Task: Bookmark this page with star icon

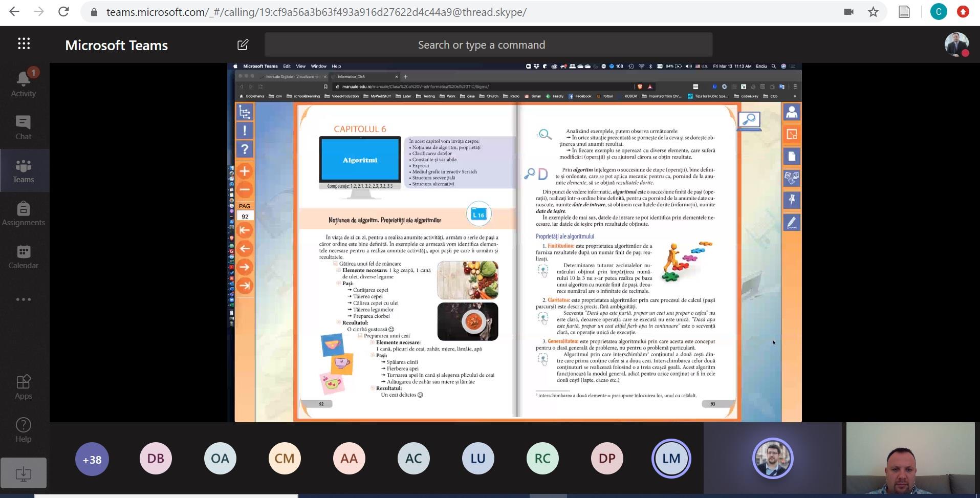Action: [873, 12]
